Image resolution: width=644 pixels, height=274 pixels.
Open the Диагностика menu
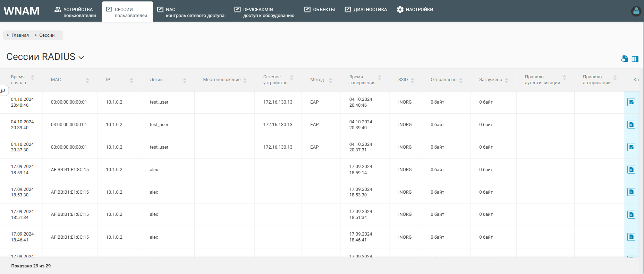click(366, 10)
